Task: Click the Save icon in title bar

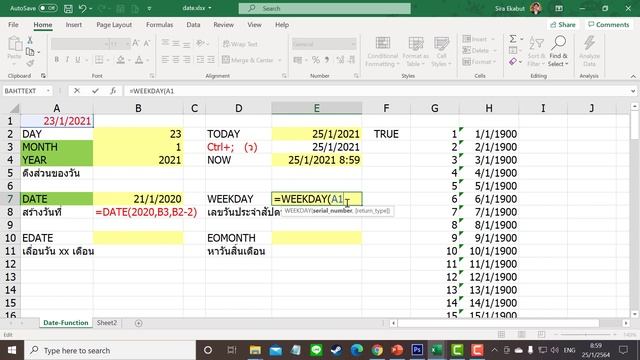Action: (x=68, y=8)
